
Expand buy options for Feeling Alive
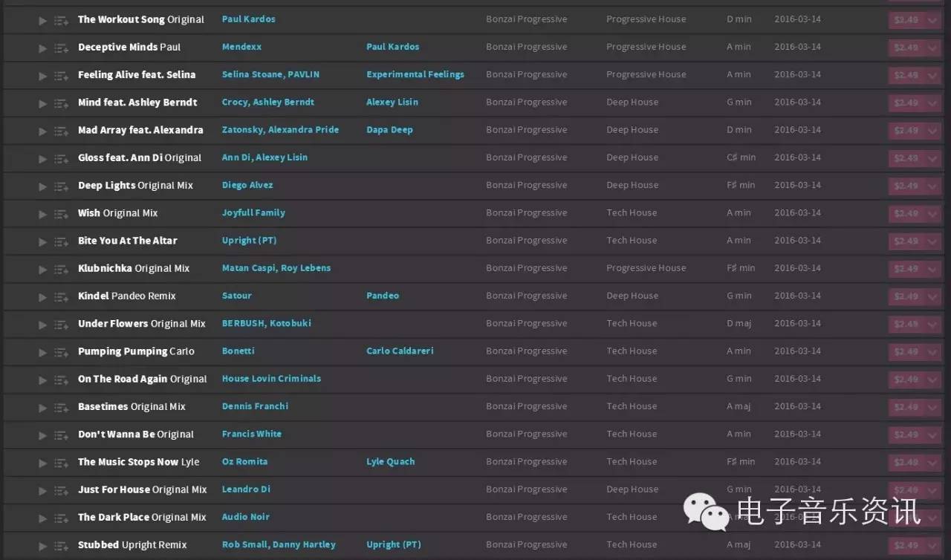pos(932,76)
